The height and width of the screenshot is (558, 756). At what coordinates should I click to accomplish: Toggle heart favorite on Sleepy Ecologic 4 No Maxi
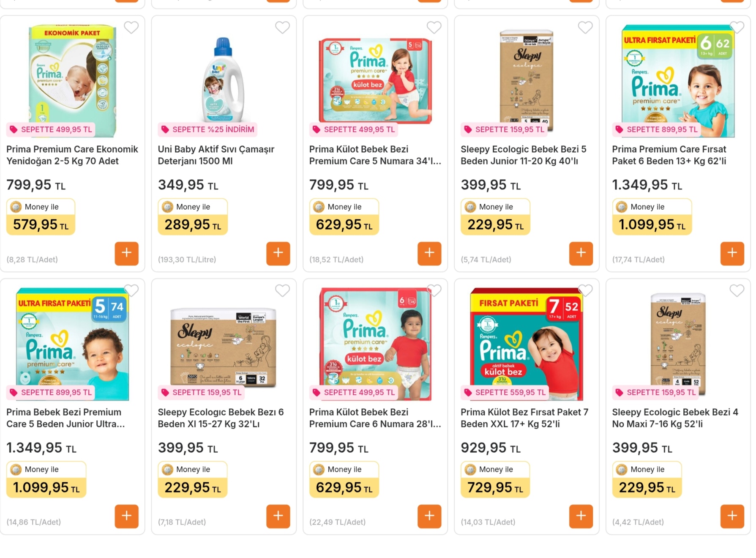pos(737,290)
